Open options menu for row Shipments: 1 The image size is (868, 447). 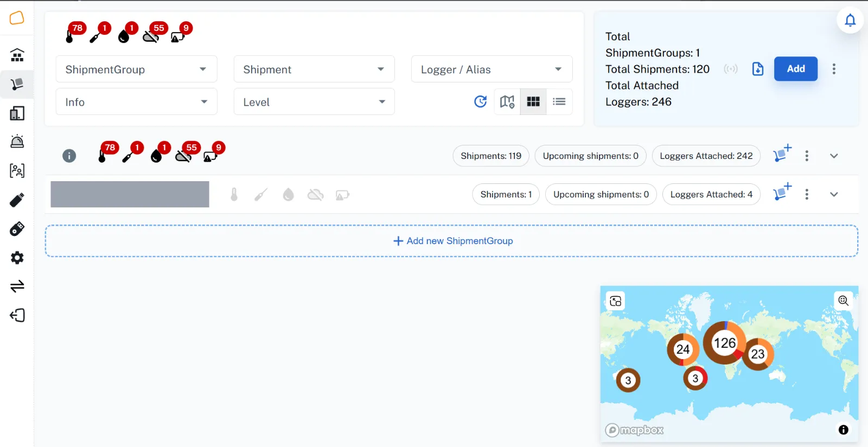tap(807, 194)
